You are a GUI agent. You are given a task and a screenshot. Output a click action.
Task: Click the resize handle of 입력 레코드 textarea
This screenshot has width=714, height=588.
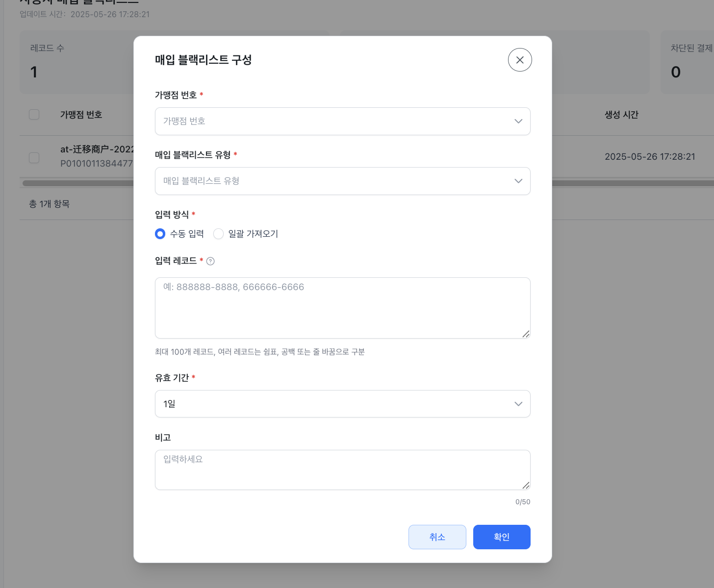click(x=526, y=334)
